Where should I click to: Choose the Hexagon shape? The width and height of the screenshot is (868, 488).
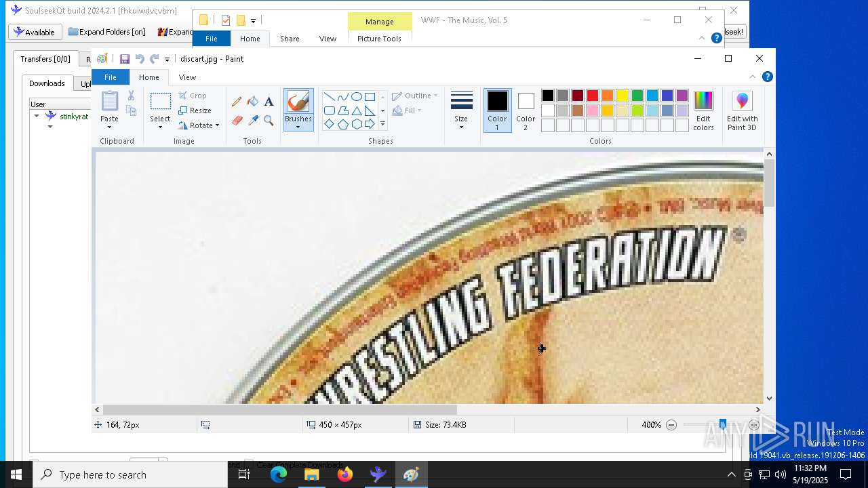[356, 124]
